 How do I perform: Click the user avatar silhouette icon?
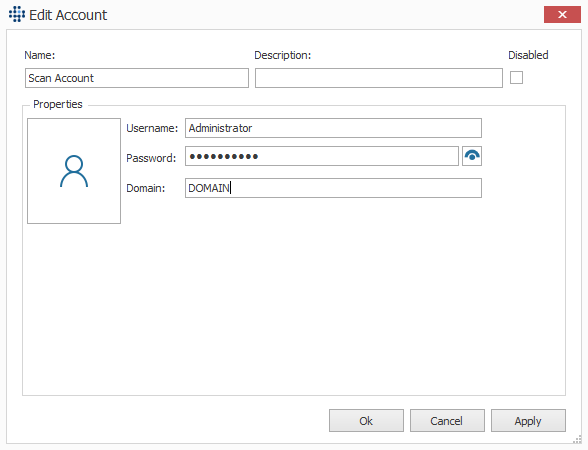coord(74,171)
